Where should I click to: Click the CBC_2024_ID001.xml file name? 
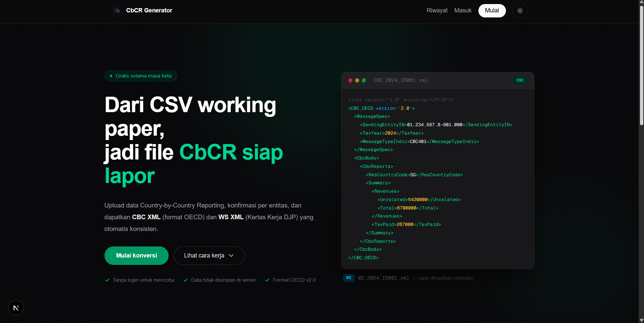coord(400,81)
